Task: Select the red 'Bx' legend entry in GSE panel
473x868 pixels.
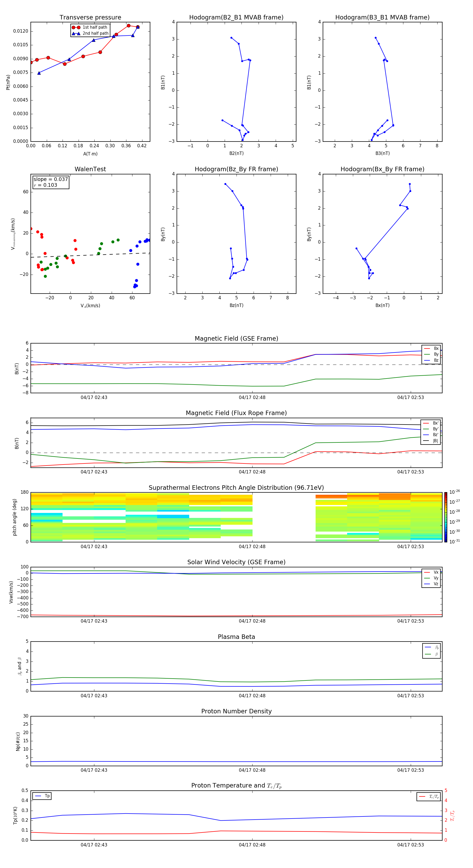Action: coord(431,349)
